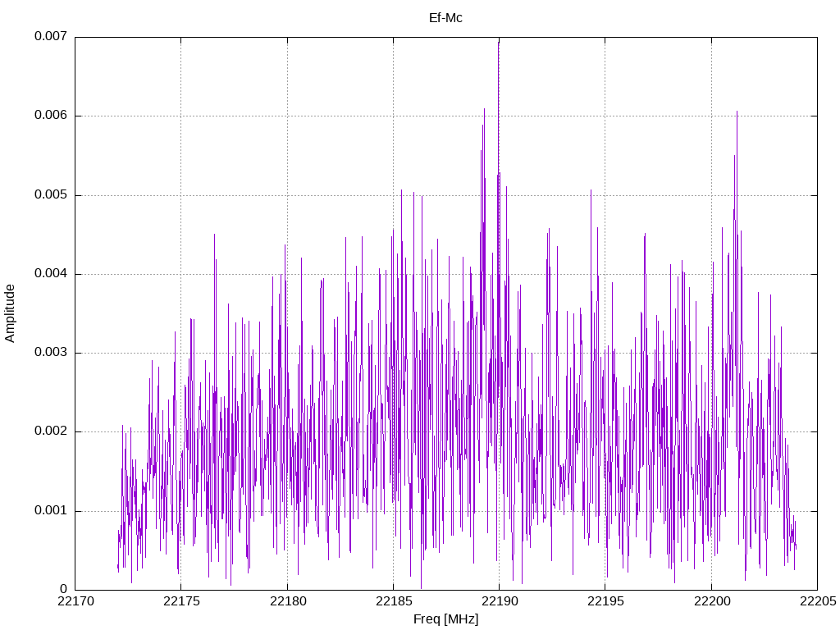Viewport: 840px width, 630px height.
Task: Click the 22185 x-axis tick label
Action: (394, 601)
